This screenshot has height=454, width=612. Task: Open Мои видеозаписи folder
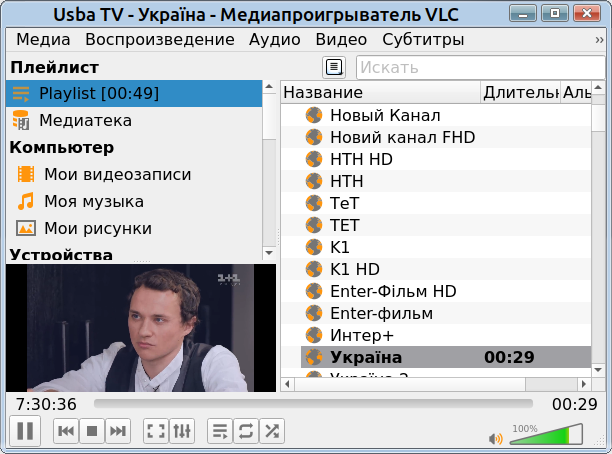pos(134,174)
